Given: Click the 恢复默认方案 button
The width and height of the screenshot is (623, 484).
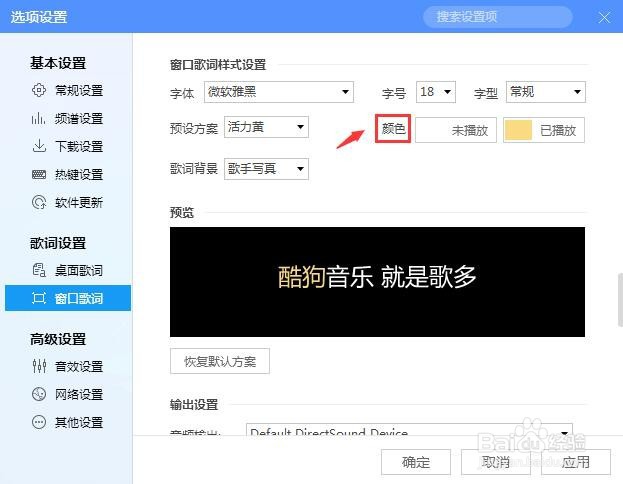Looking at the screenshot, I should click(220, 361).
